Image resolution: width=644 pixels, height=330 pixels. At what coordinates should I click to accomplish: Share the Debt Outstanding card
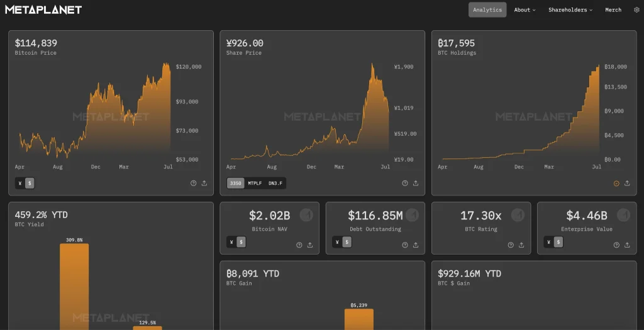pos(416,245)
